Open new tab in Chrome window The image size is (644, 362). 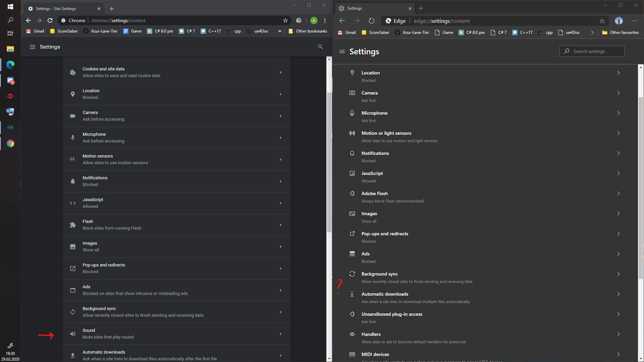click(x=112, y=9)
